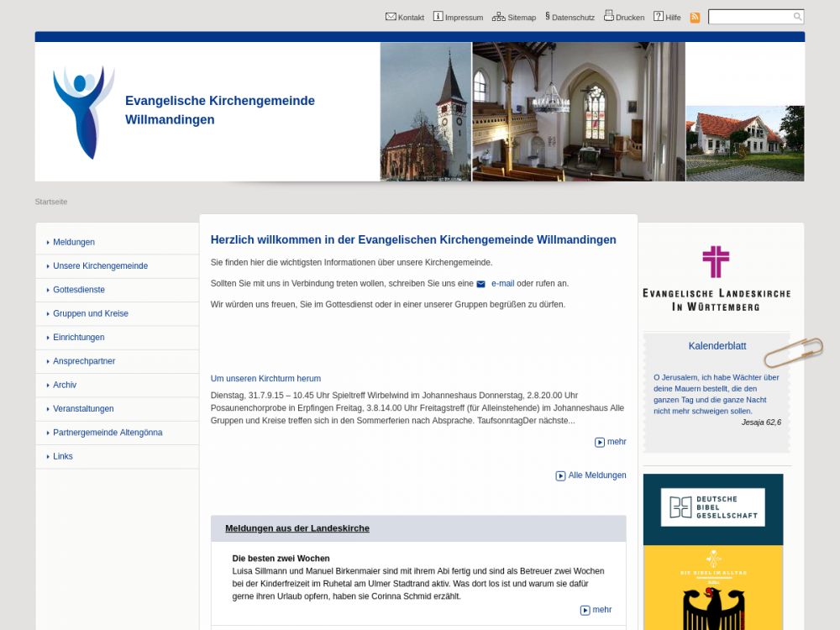
Task: Expand Unsere Kirchengemeinde navigation entry
Action: (x=100, y=266)
